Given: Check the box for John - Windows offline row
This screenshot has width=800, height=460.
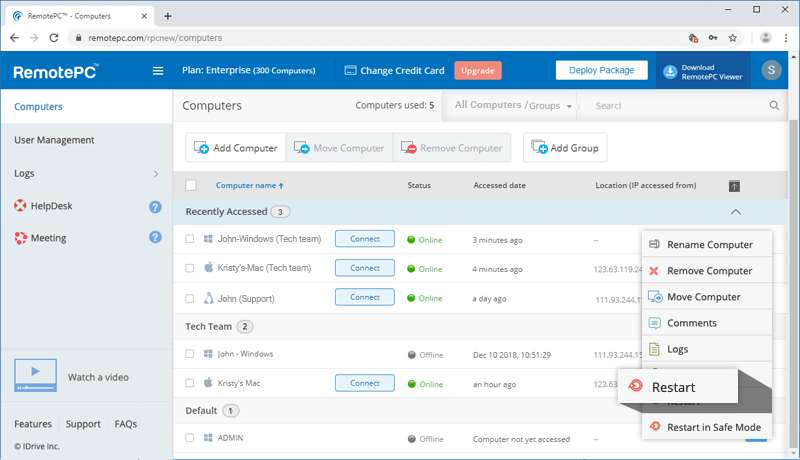Looking at the screenshot, I should coord(189,353).
